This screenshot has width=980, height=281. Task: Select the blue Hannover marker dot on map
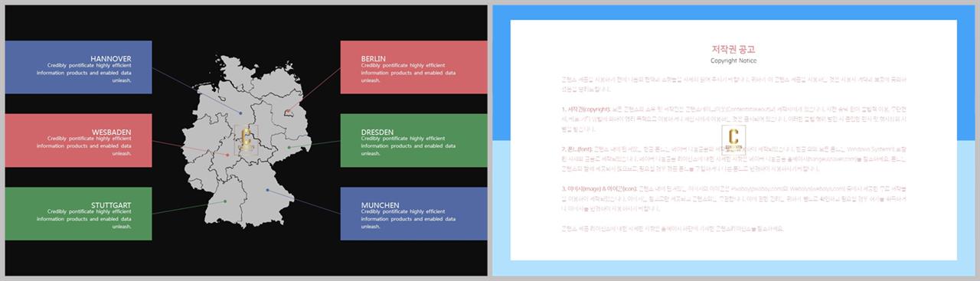(x=240, y=113)
